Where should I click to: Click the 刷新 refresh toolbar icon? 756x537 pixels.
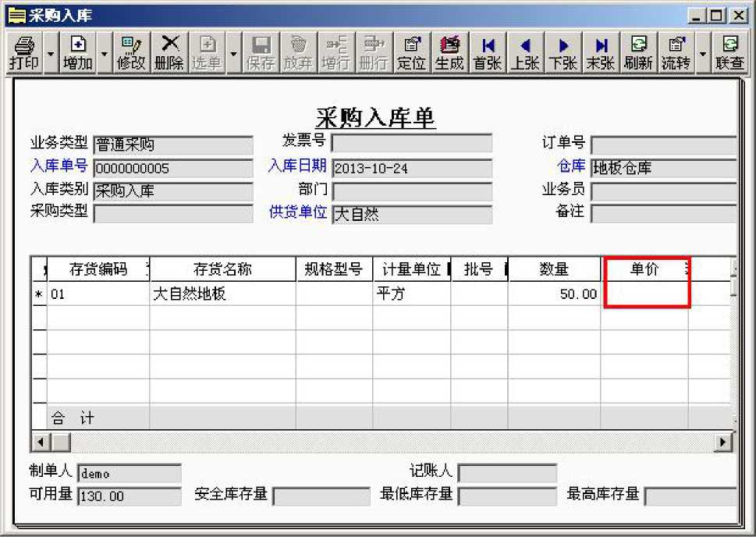[638, 52]
